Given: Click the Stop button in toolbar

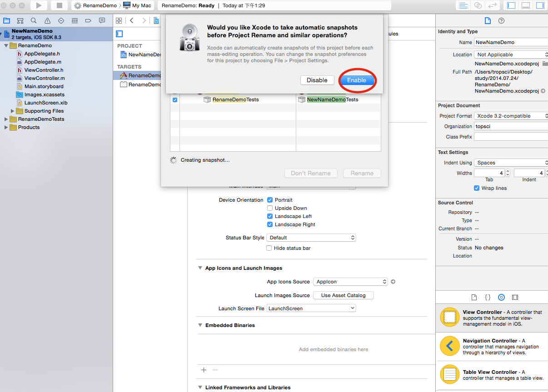Looking at the screenshot, I should (59, 5).
